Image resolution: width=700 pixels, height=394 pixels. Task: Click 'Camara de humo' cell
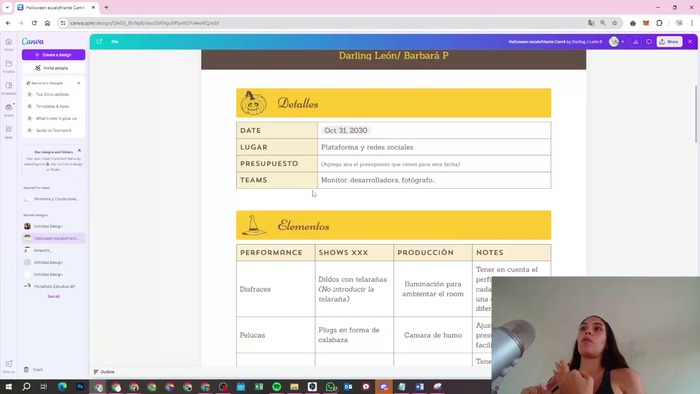[433, 335]
